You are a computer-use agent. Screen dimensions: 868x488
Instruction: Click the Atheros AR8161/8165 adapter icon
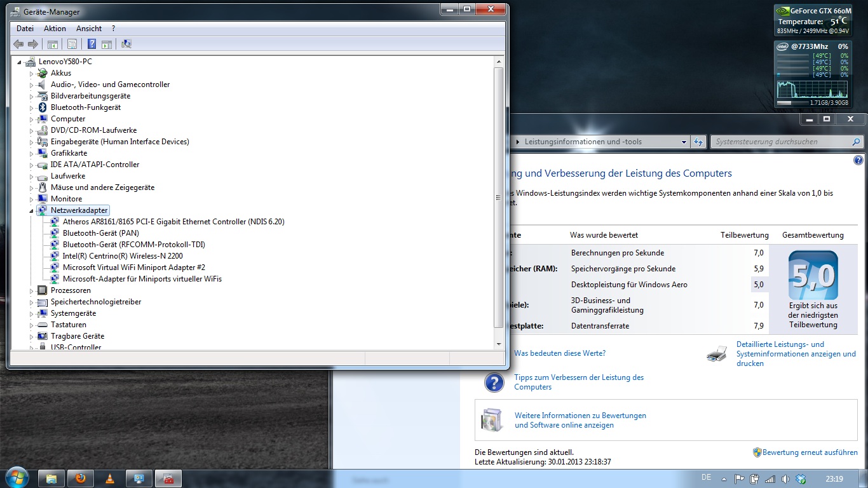pyautogui.click(x=55, y=222)
